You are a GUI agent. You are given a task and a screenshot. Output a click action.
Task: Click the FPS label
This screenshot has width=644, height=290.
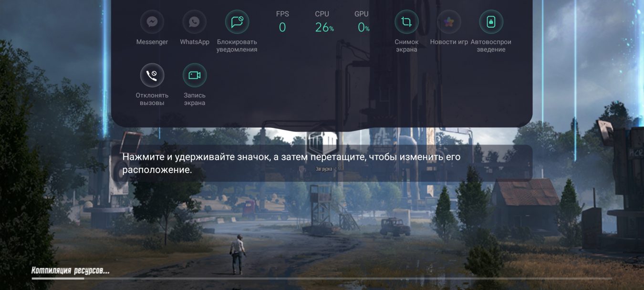(282, 14)
